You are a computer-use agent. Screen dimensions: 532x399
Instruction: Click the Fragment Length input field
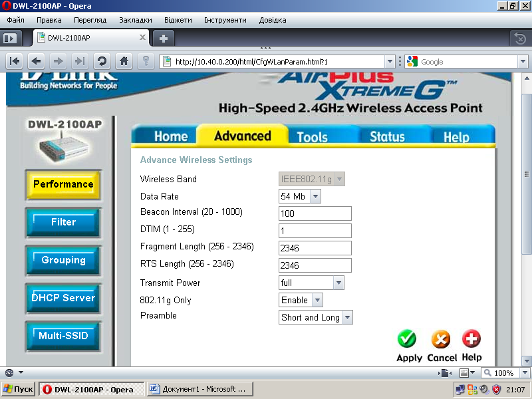click(x=315, y=248)
